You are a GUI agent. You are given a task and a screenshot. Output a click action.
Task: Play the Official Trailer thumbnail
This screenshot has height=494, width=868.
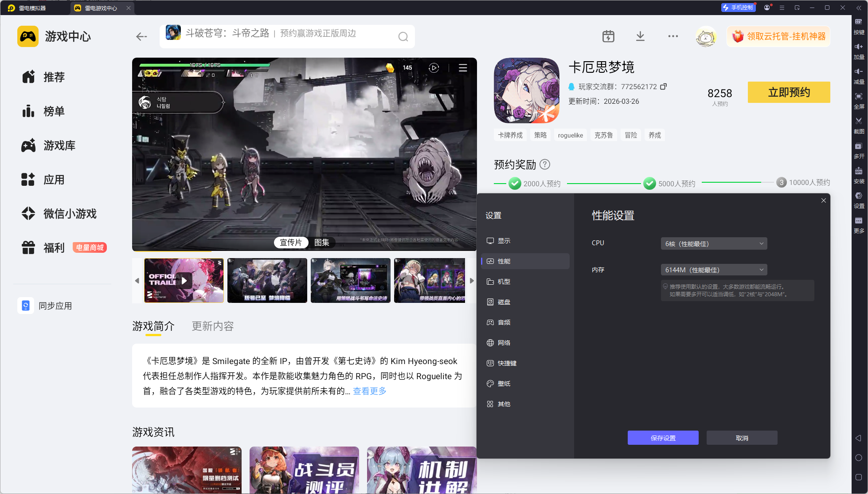point(184,281)
